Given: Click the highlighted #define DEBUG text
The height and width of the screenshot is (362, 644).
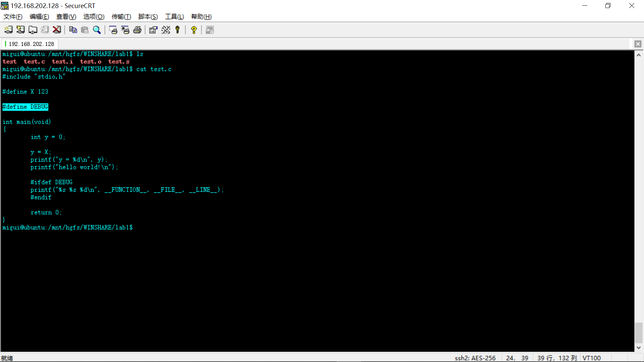Looking at the screenshot, I should tap(25, 107).
